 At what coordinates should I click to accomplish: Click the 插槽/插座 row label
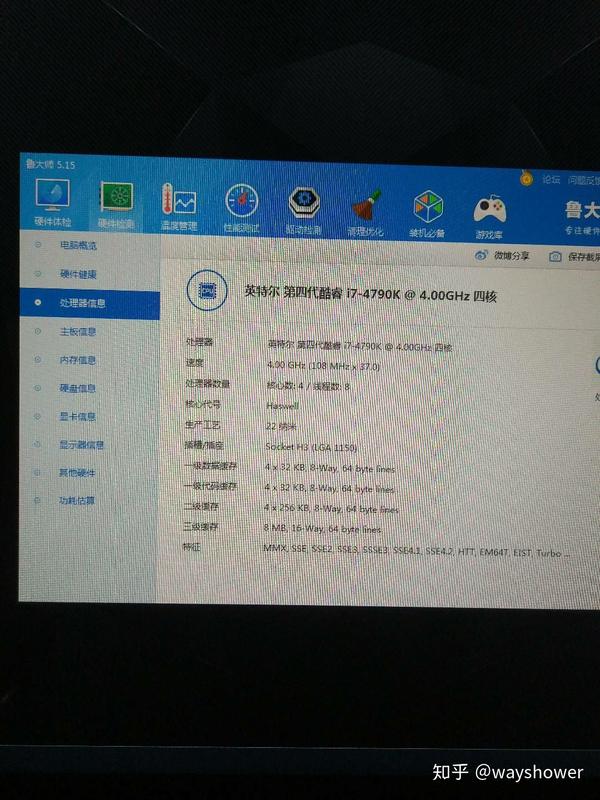(x=204, y=445)
